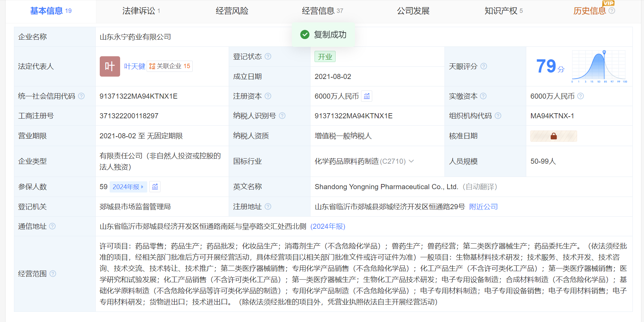Image resolution: width=644 pixels, height=322 pixels.
Task: Click help icon after paid-in capital 6000万人民币
Action: point(581,96)
